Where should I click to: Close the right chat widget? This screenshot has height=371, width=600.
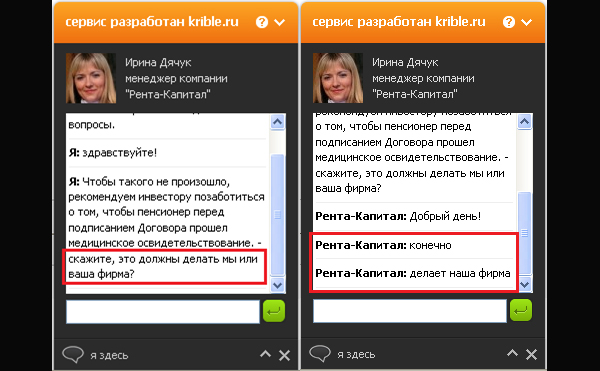tap(531, 355)
